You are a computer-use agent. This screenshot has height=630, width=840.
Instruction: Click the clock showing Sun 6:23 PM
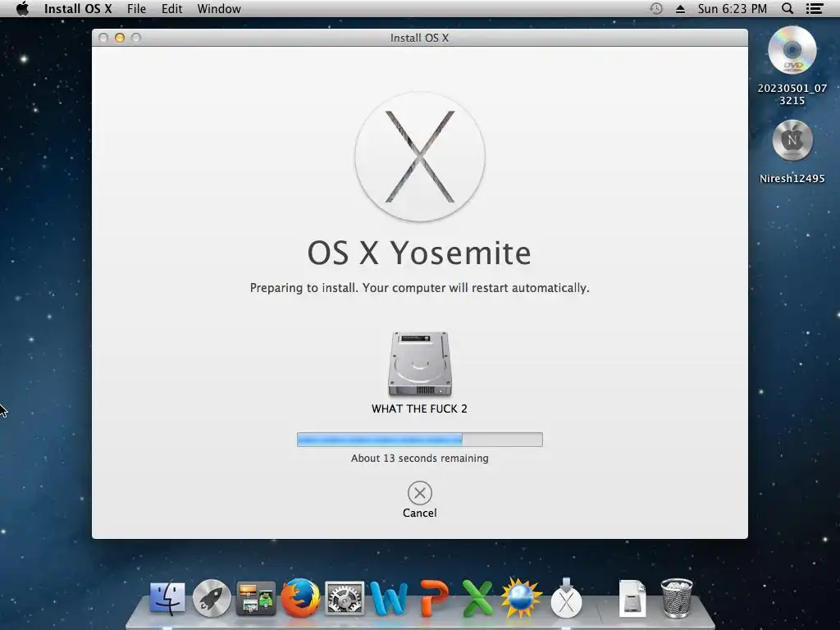pos(733,8)
